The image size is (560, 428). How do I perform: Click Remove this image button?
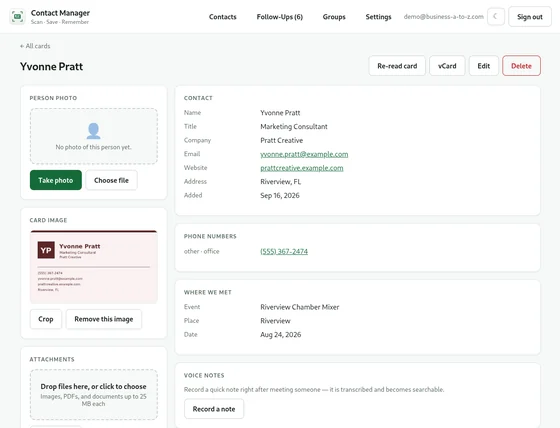point(104,319)
